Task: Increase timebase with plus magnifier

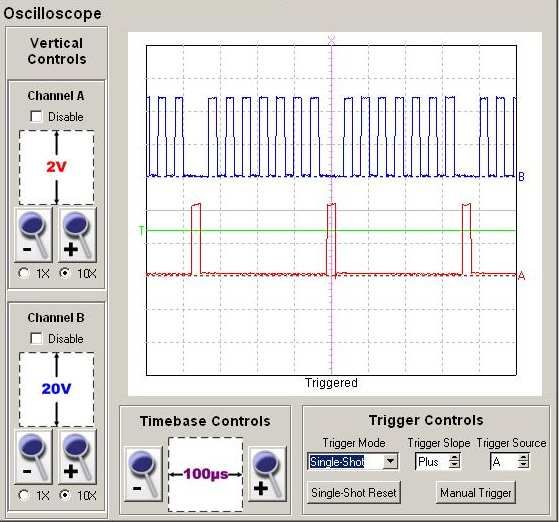Action: tap(267, 474)
